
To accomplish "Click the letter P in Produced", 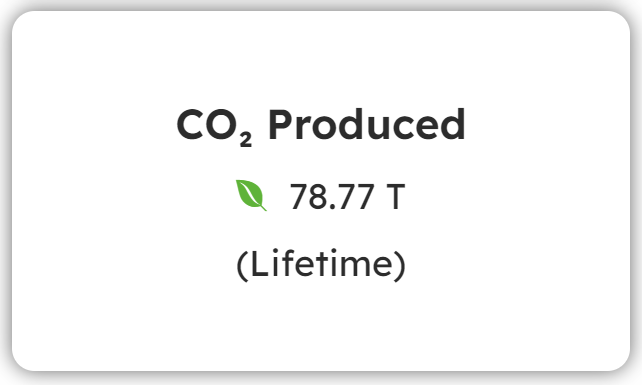I will [x=282, y=125].
